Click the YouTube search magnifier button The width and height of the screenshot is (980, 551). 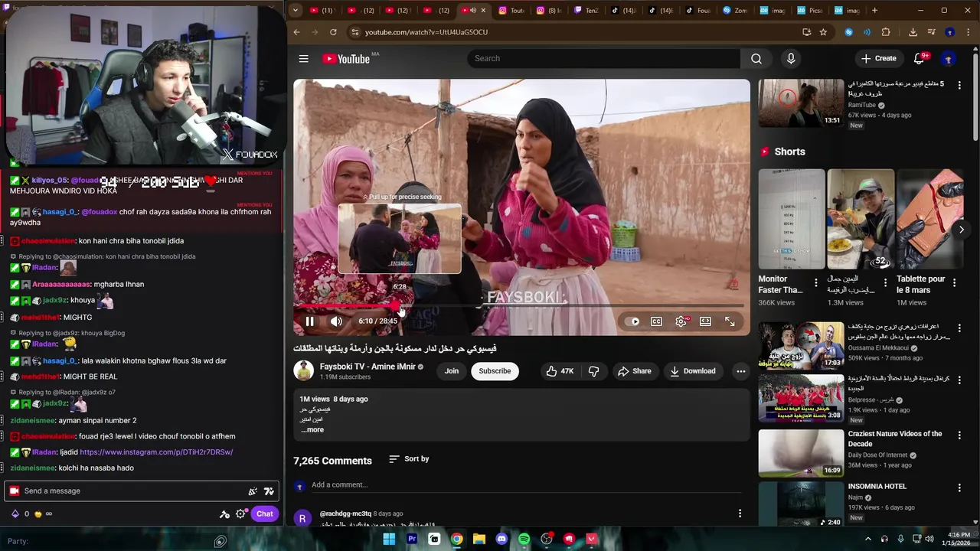(x=756, y=59)
